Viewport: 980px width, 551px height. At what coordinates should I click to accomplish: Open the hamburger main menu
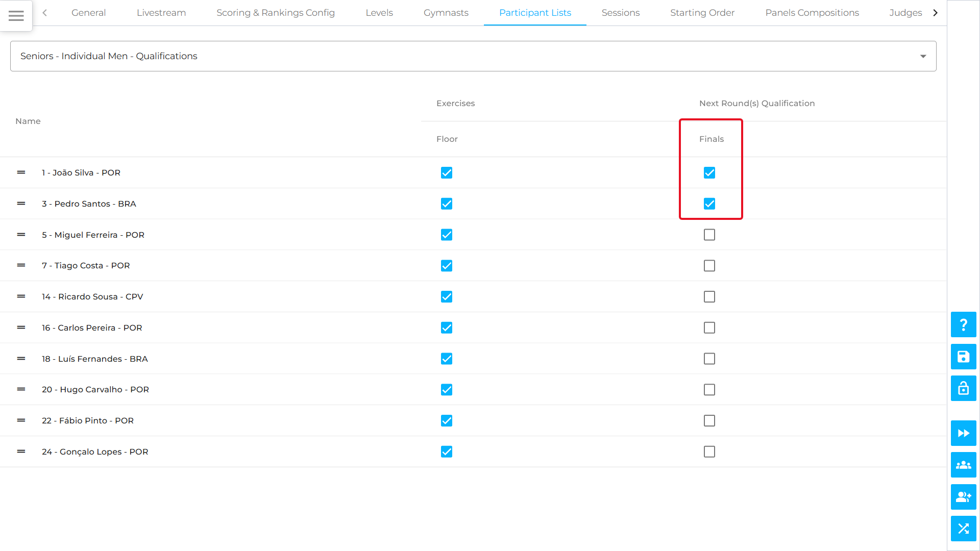16,16
